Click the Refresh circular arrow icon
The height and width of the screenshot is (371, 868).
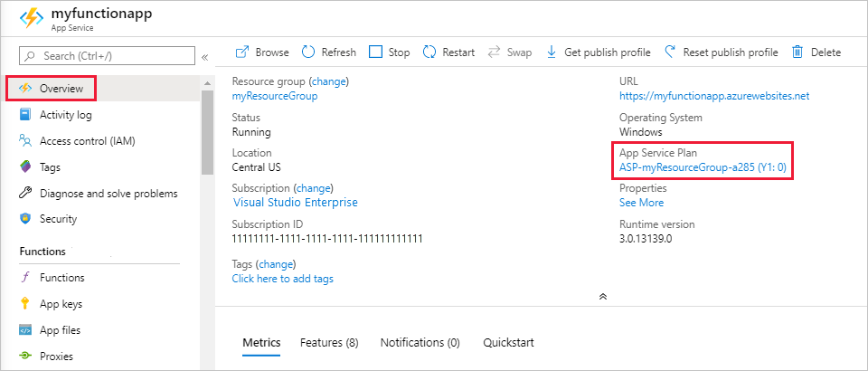308,52
